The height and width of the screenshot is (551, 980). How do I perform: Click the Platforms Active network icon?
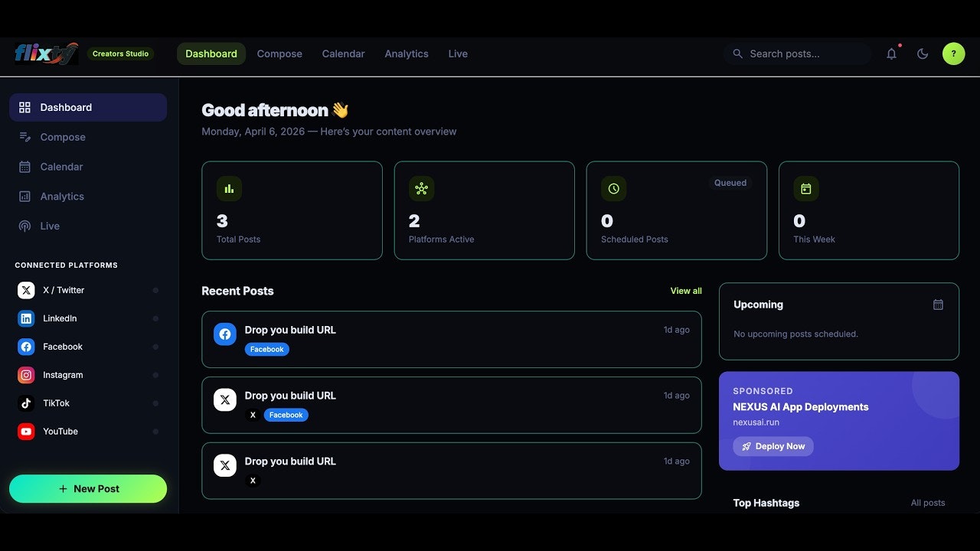coord(421,188)
